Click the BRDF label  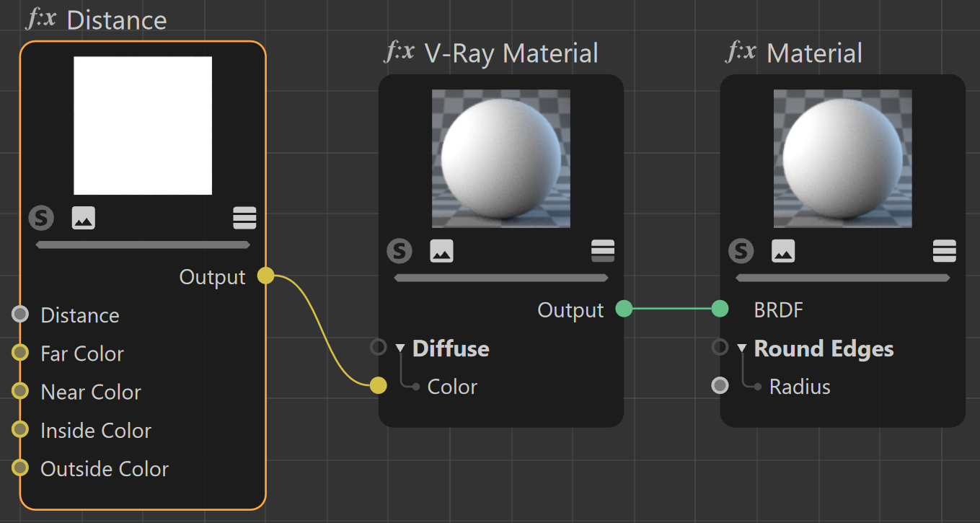click(778, 310)
